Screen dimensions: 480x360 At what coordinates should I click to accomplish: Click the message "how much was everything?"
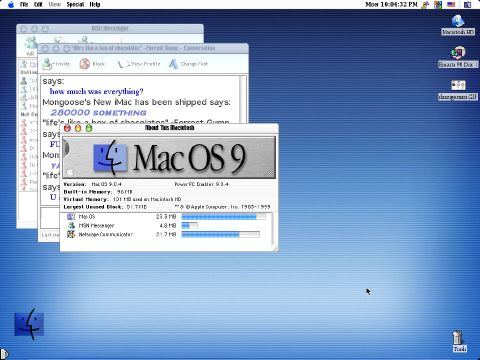coord(96,91)
